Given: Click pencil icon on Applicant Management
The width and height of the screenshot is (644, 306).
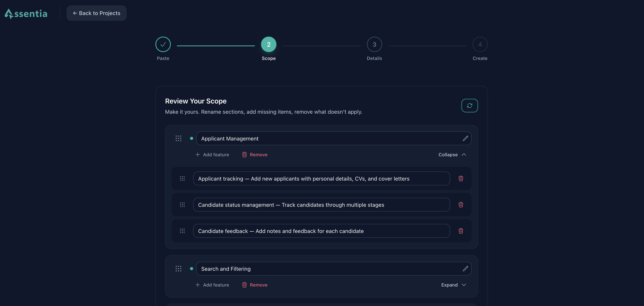Looking at the screenshot, I should click(x=465, y=139).
